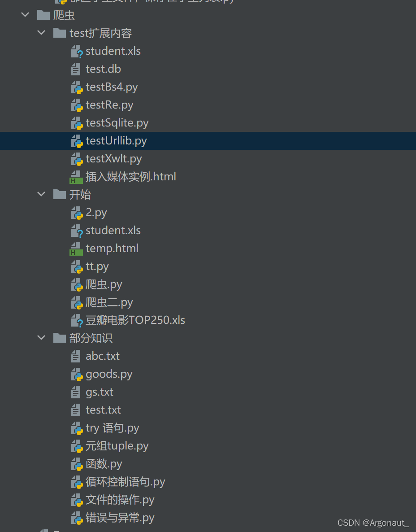This screenshot has height=532, width=416.
Task: Click the Python icon beside testBs4.py
Action: pos(77,87)
